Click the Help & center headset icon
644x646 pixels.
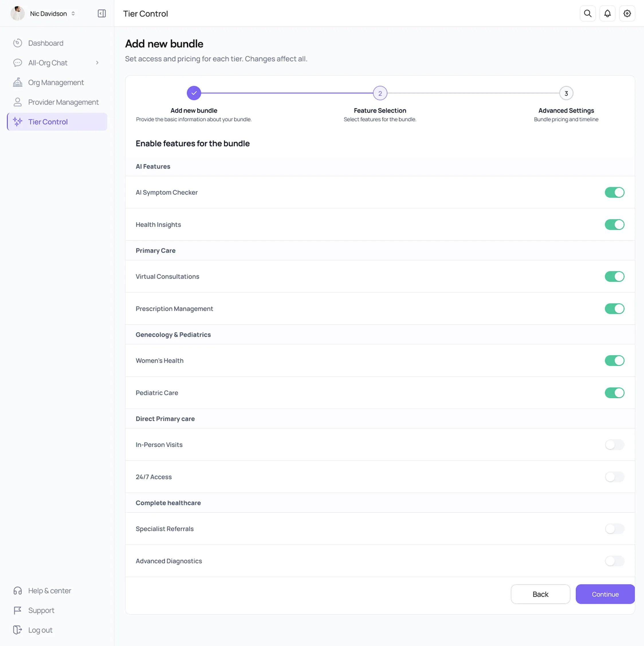18,590
